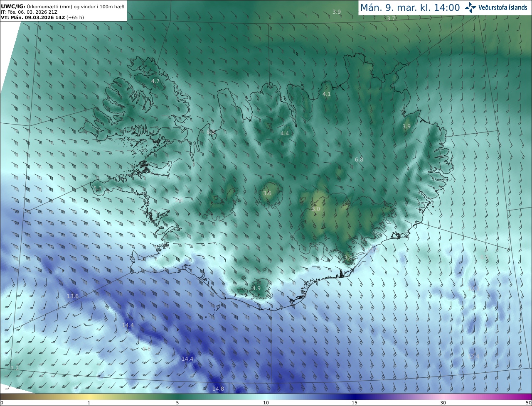The image size is (532, 406).
Task: Click the 5.3 value on the west peninsula
Action: (x=97, y=188)
